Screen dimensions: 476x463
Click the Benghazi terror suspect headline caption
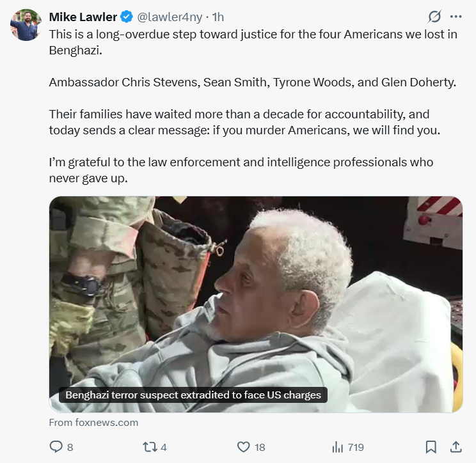click(x=193, y=395)
